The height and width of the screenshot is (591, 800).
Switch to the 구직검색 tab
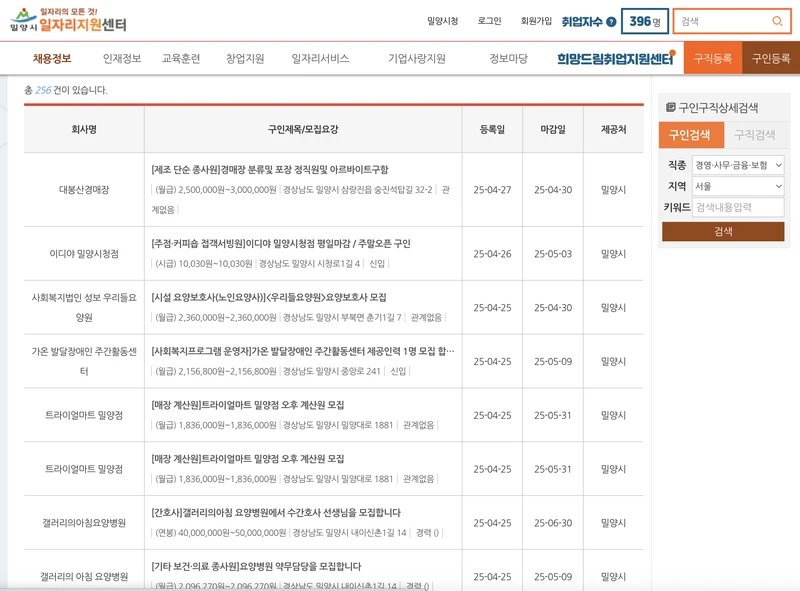pyautogui.click(x=755, y=135)
